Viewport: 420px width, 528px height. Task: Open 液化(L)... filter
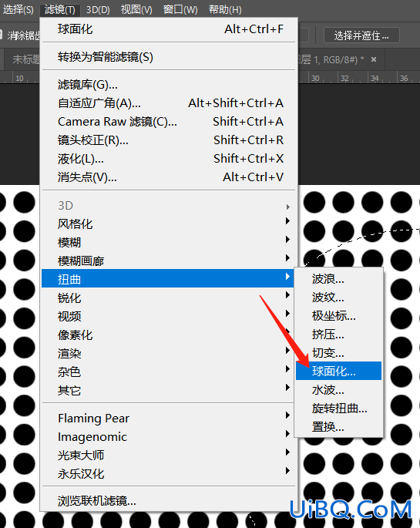point(168,159)
